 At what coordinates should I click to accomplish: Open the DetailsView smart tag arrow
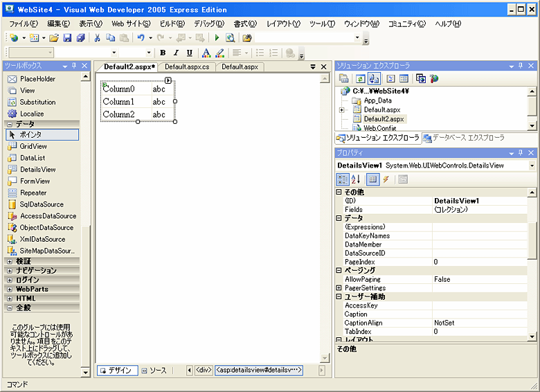coord(168,81)
